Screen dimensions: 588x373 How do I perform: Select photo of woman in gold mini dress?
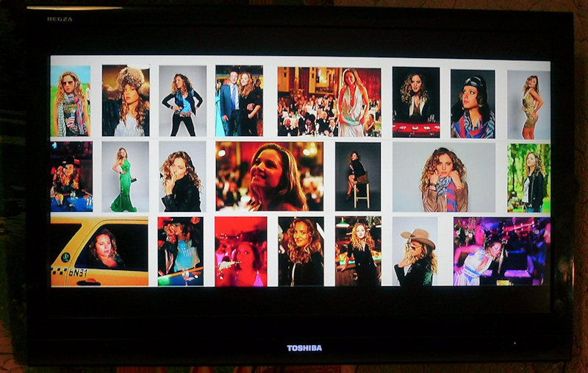[528, 104]
